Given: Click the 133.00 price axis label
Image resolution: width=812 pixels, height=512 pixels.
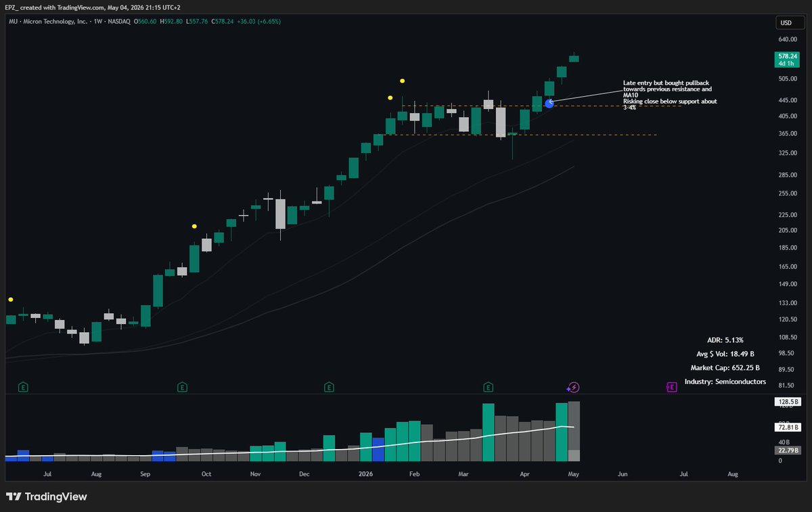Looking at the screenshot, I should [x=788, y=304].
